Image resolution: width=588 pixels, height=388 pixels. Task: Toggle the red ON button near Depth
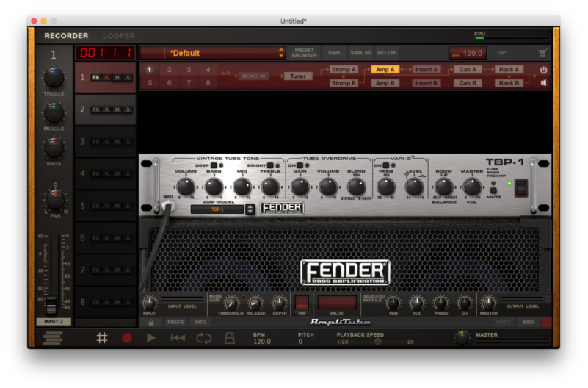tap(302, 303)
